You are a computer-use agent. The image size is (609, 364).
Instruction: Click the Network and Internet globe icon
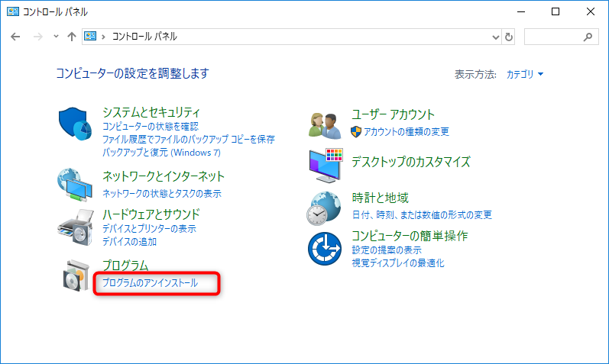[75, 183]
